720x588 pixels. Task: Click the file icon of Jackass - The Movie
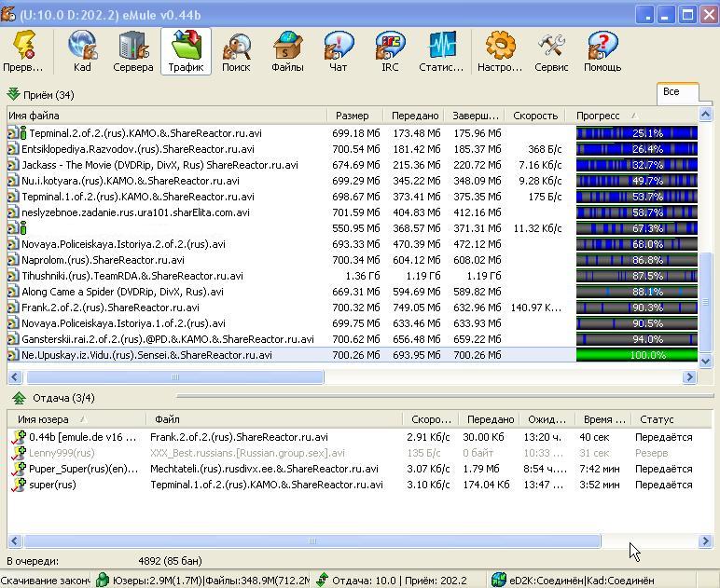(x=13, y=165)
